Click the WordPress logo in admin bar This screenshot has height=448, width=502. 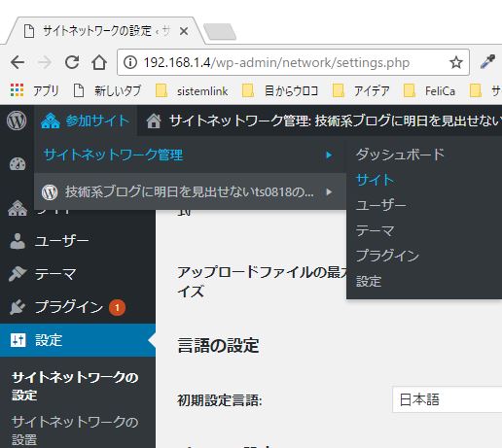pos(17,121)
